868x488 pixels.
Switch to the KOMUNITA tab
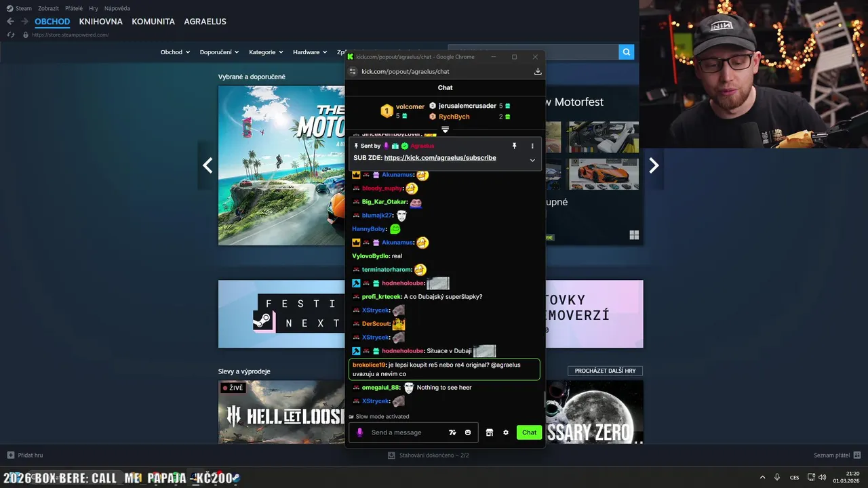[x=153, y=22]
